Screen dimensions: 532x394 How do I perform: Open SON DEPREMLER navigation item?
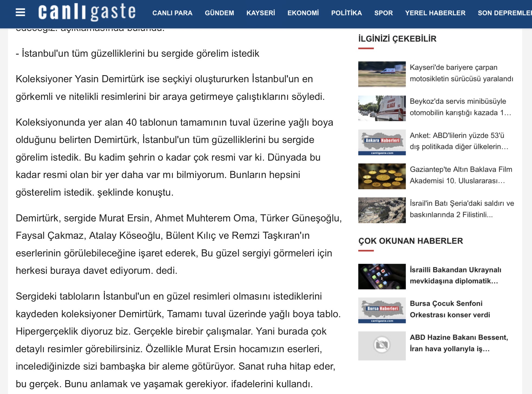pyautogui.click(x=505, y=13)
